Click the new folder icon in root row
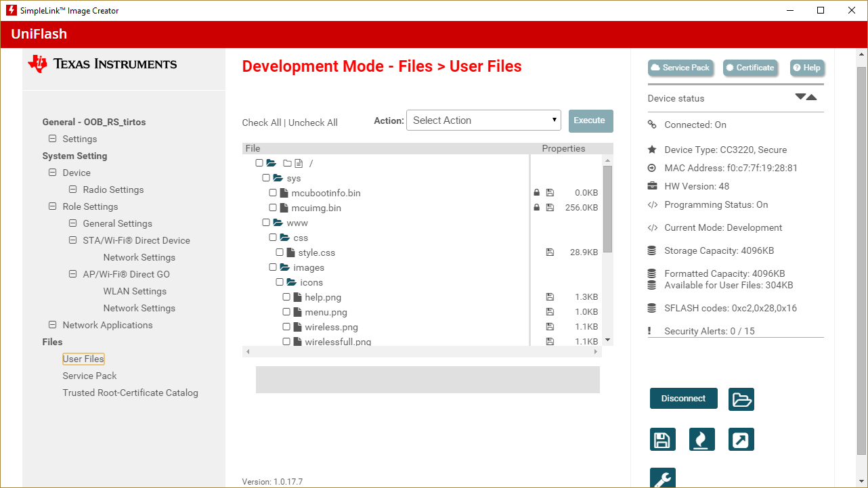868x488 pixels. tap(287, 163)
